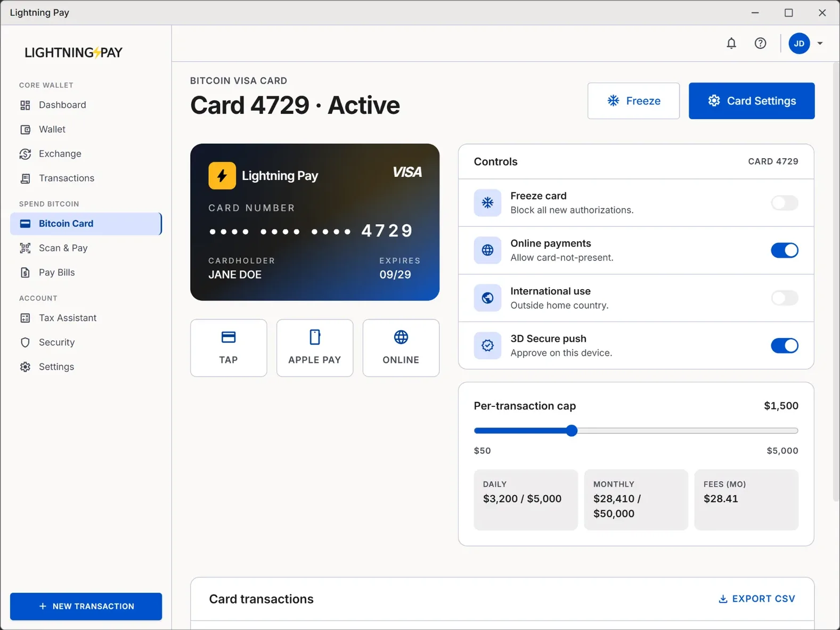Click the Dashboard grid icon
This screenshot has width=840, height=630.
(x=25, y=105)
